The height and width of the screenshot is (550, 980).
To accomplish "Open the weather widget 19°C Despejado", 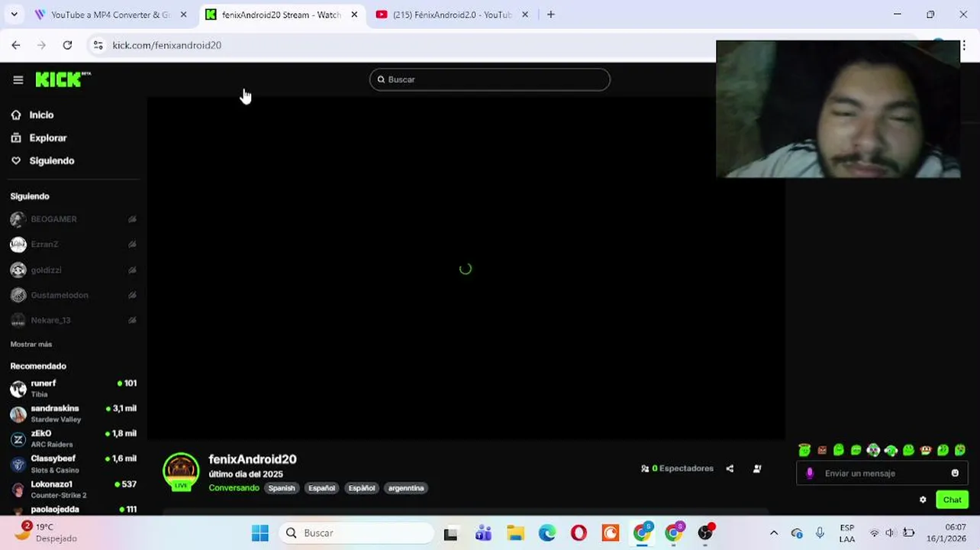I will [x=46, y=532].
